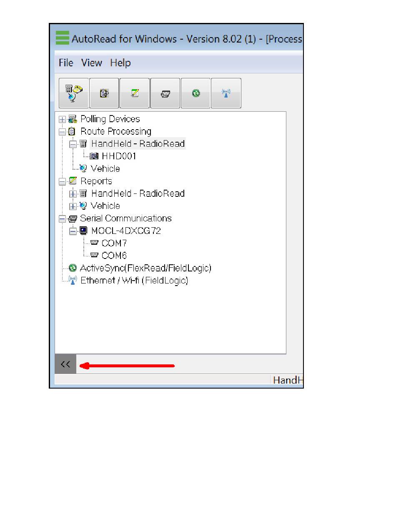
Task: Collapse the MOCL-4DXCG72 computer node
Action: 73,231
